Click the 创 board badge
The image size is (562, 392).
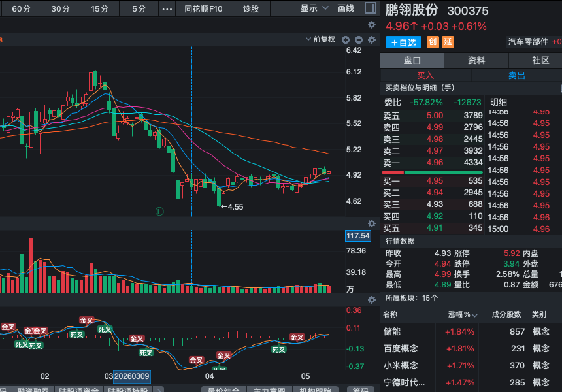(x=433, y=42)
